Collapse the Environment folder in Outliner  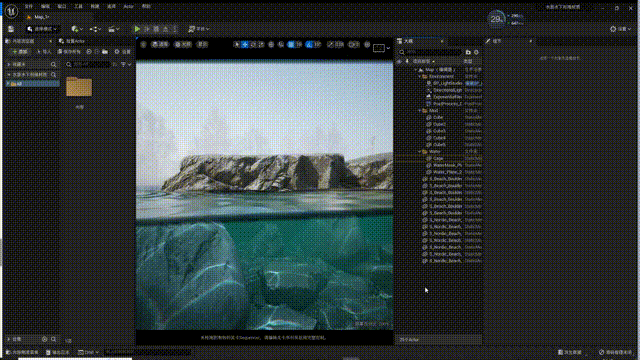tap(420, 76)
